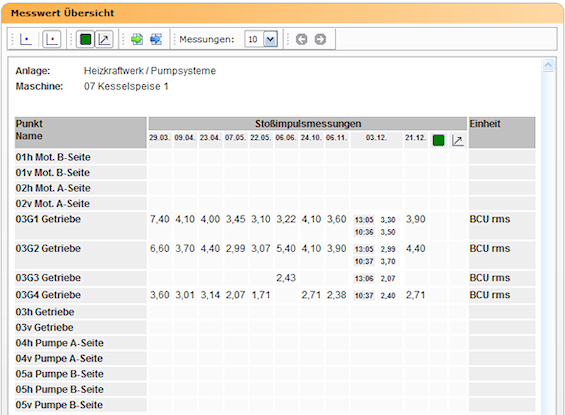
Task: Select the 23.04. date column header
Action: pyautogui.click(x=210, y=138)
